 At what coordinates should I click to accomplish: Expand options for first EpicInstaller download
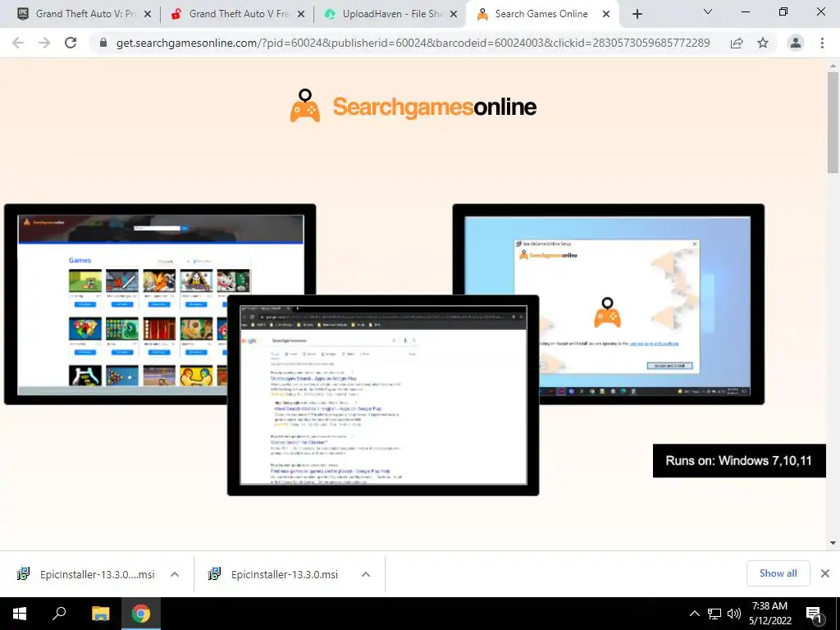[x=175, y=574]
